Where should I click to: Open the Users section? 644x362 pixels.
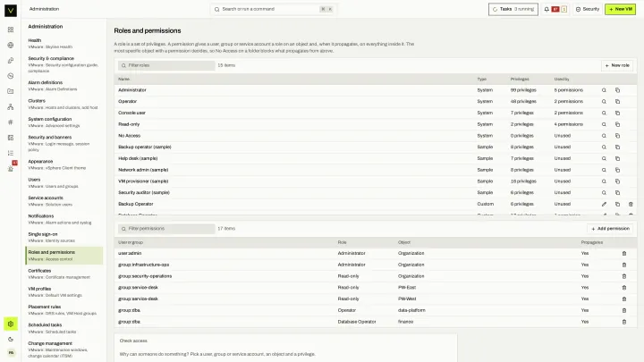point(64,182)
